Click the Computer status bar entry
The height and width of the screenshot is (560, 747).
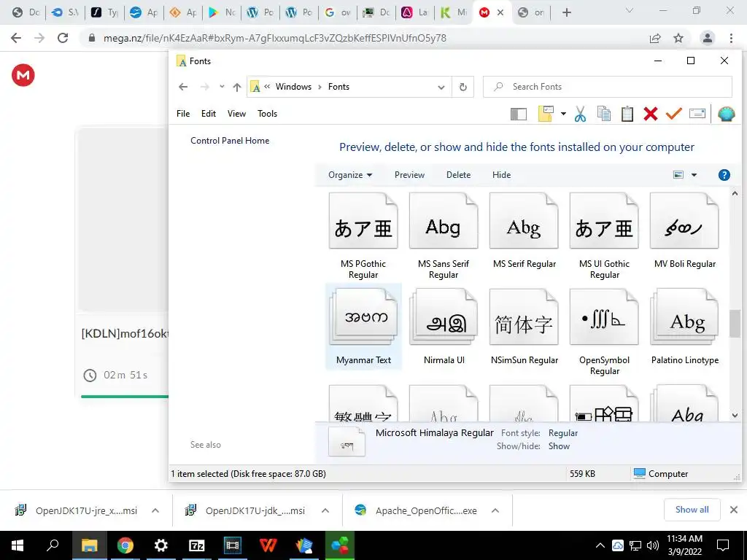[661, 473]
